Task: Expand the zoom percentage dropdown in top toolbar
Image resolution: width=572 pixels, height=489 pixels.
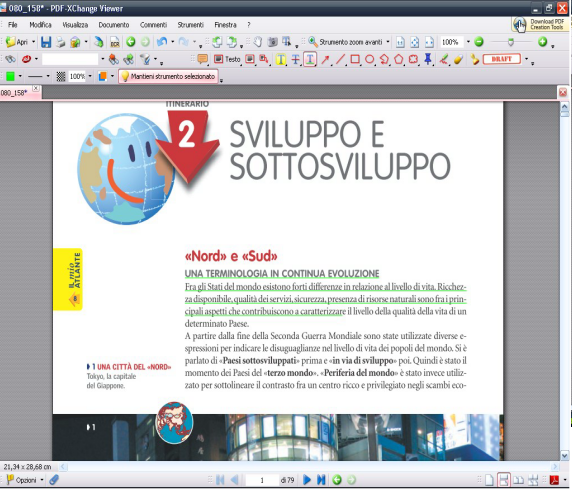Action: [468, 42]
